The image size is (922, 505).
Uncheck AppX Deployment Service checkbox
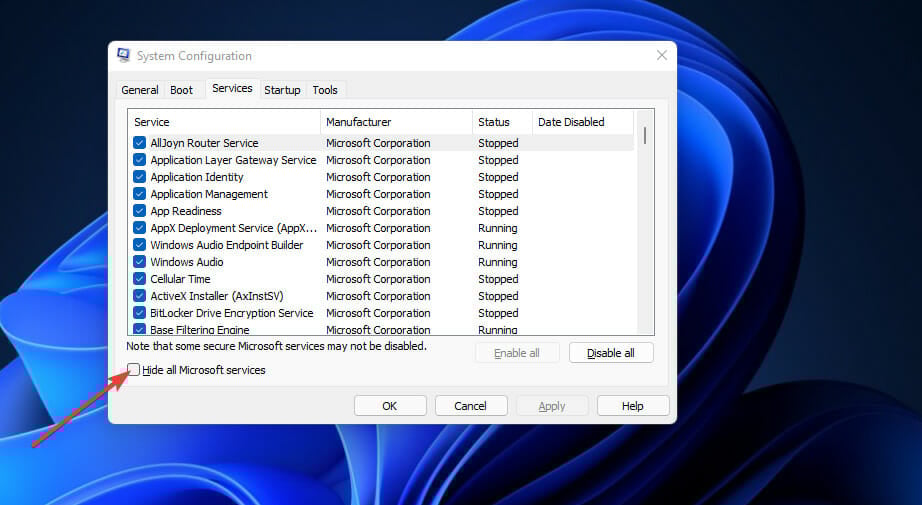tap(139, 228)
